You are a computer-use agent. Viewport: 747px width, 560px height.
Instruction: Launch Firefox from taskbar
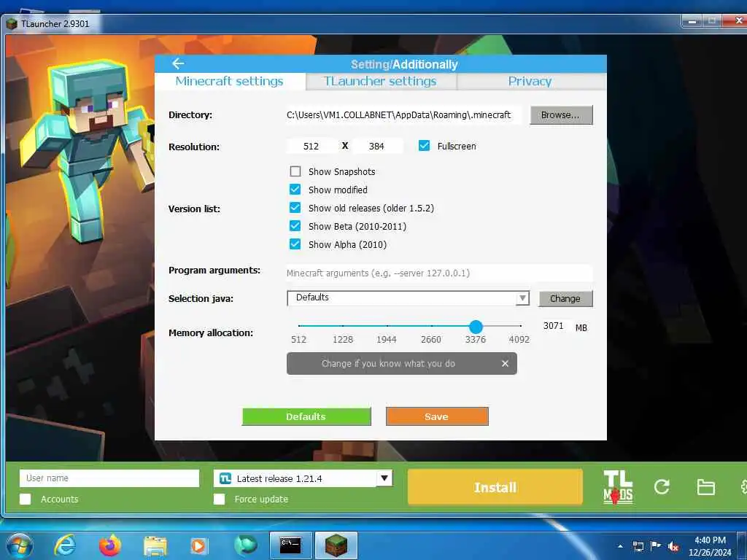pos(109,545)
